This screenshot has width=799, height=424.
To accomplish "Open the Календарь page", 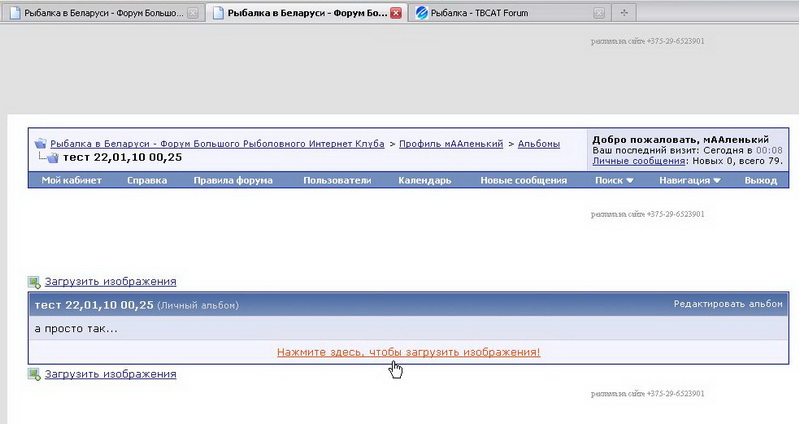I will (x=425, y=181).
